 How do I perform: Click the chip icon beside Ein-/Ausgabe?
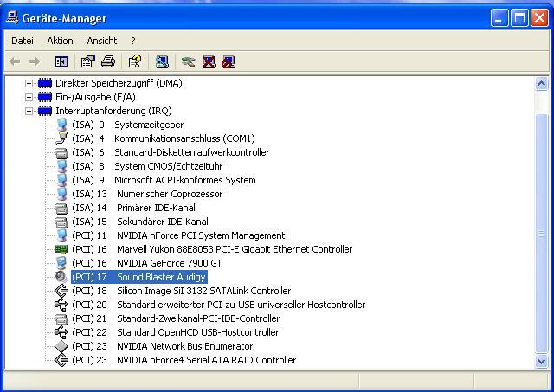45,97
